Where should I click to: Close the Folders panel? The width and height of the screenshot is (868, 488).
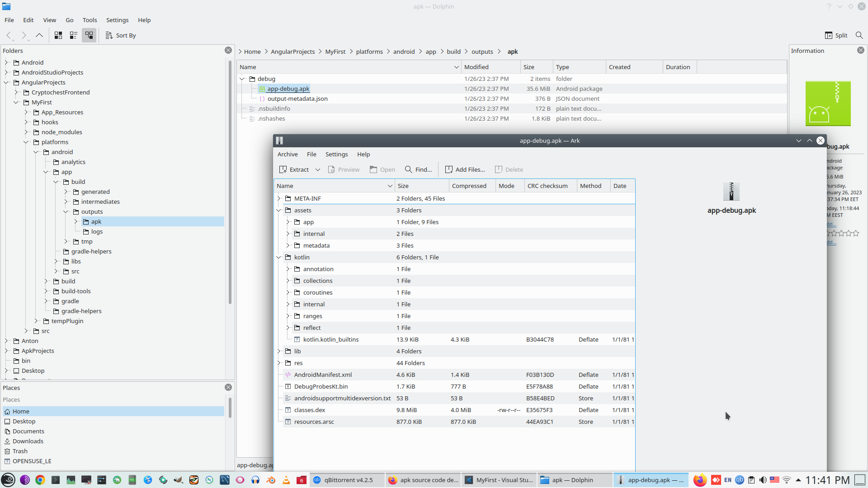[228, 50]
